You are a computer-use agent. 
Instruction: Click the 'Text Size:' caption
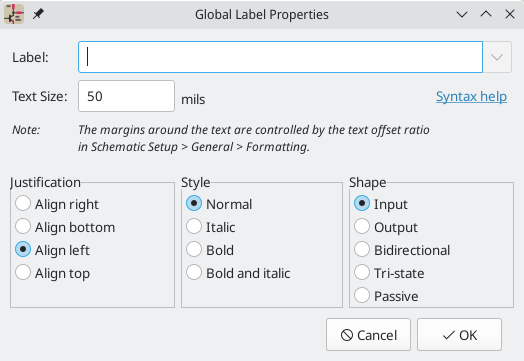(40, 97)
